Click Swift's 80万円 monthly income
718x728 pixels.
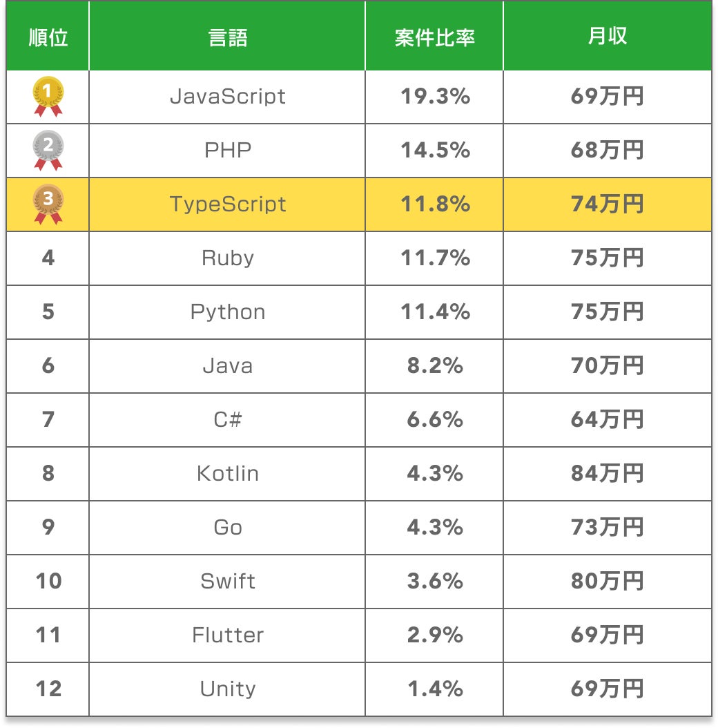coord(607,582)
